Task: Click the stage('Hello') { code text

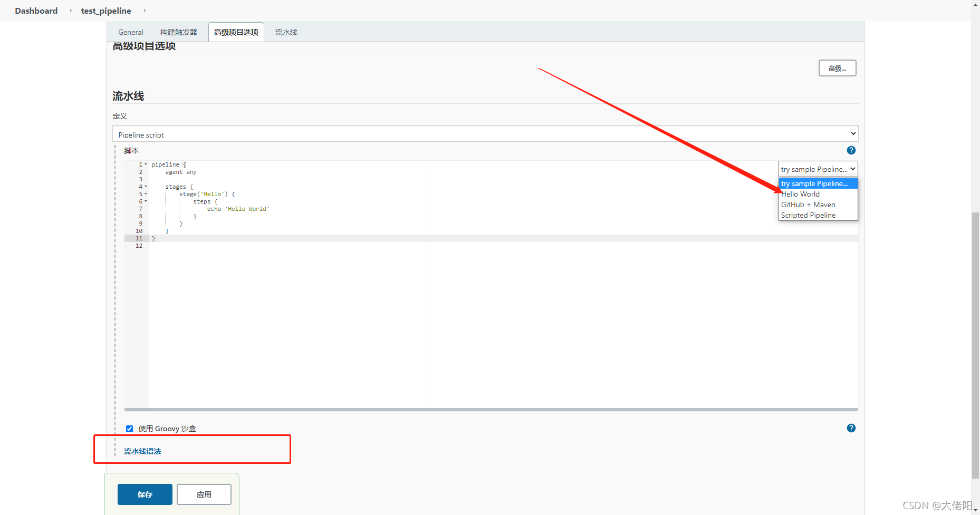Action: [207, 194]
